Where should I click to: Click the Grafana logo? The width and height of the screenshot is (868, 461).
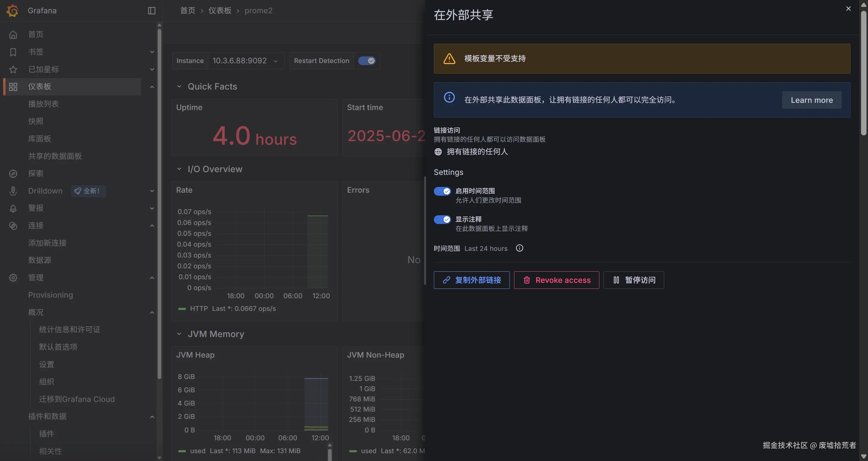(x=12, y=11)
